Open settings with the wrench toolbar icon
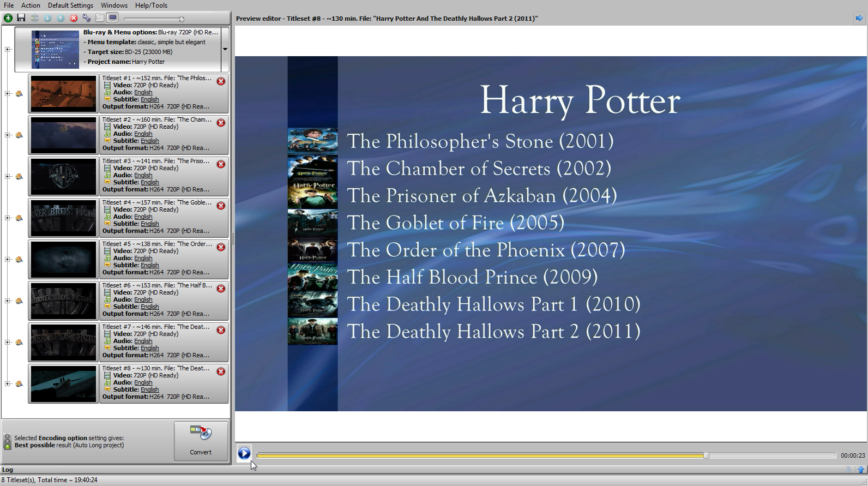Viewport: 868px width, 486px height. 87,18
